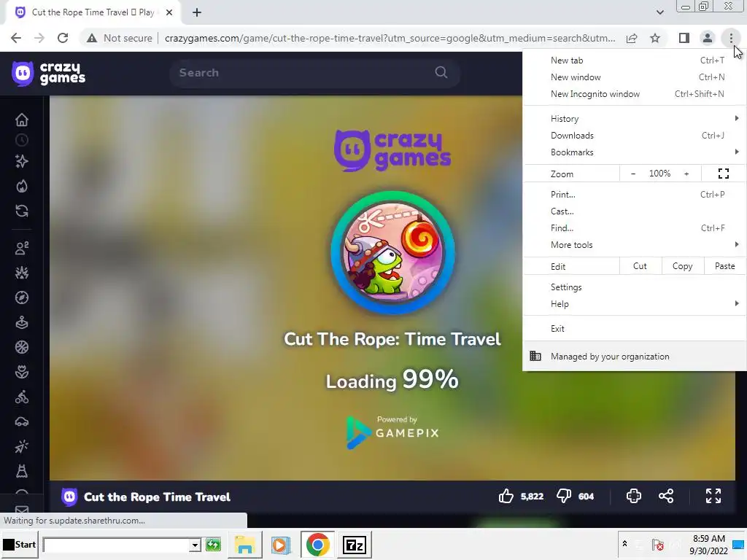Click the report bug icon below game

tap(634, 496)
